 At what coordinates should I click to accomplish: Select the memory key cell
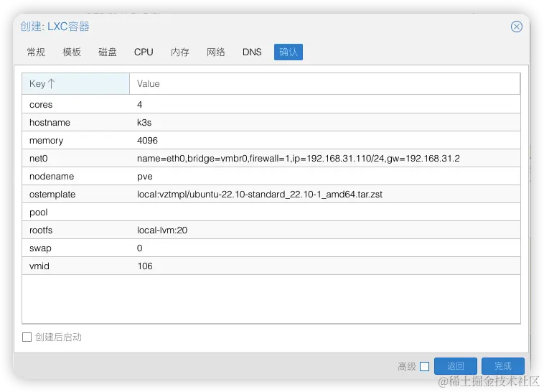(x=75, y=141)
